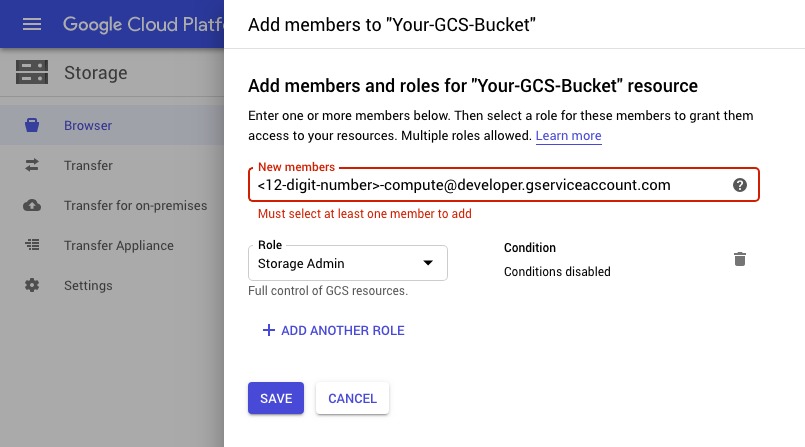Click the CANCEL button
The width and height of the screenshot is (805, 447).
352,398
